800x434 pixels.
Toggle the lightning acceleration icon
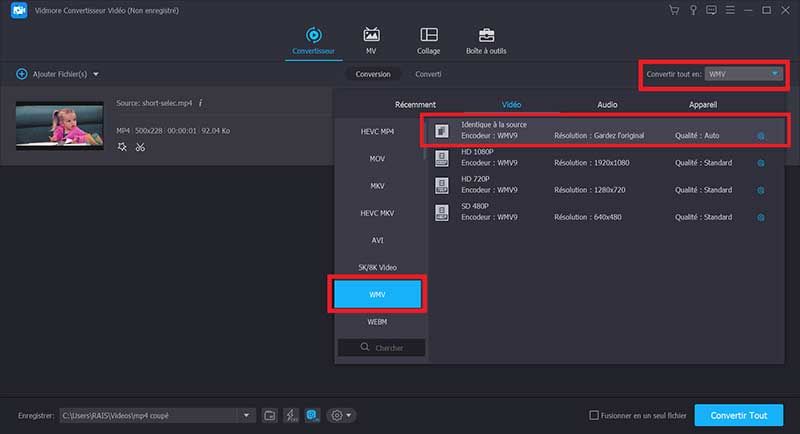[291, 415]
